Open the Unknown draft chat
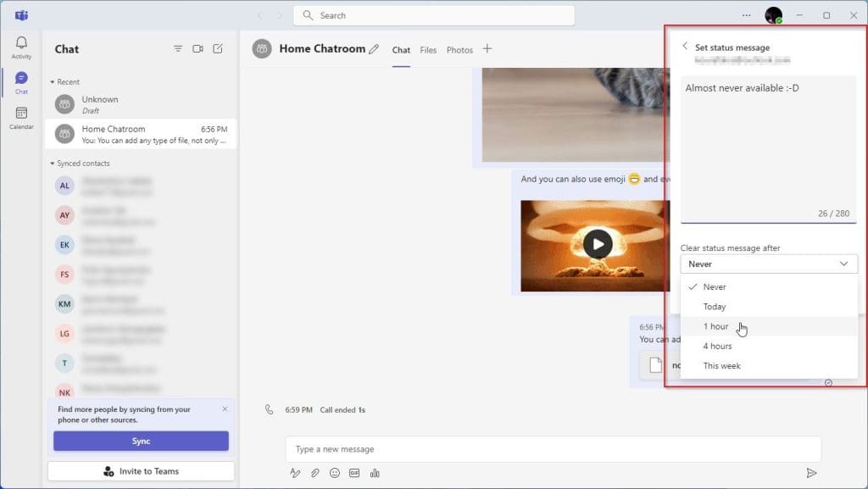 pyautogui.click(x=141, y=104)
